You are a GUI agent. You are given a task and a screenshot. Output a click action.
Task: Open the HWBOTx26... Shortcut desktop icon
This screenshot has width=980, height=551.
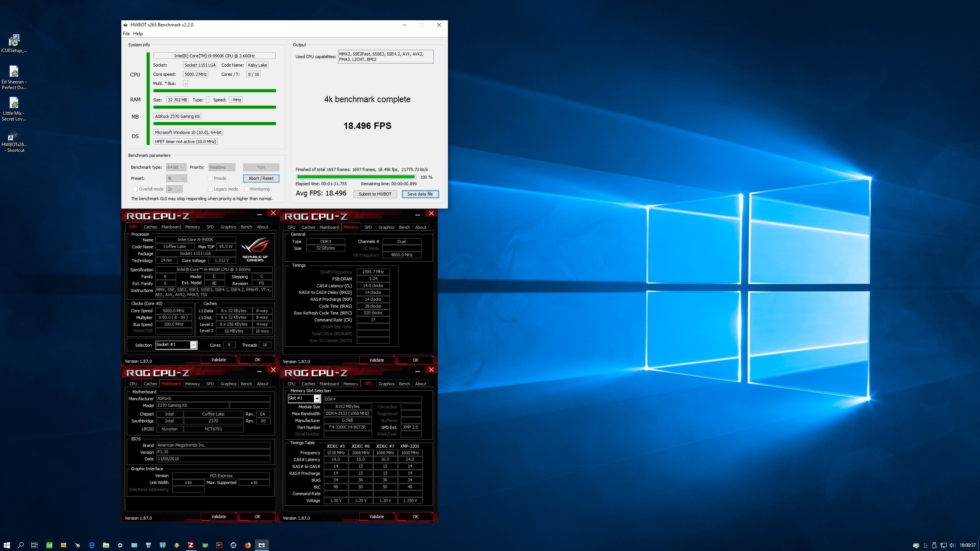pos(14,141)
